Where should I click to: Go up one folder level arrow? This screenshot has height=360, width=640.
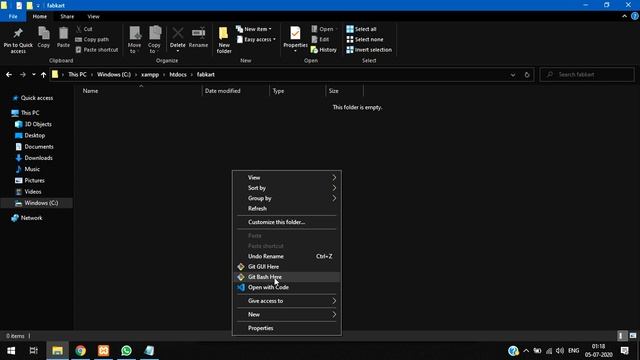point(43,75)
